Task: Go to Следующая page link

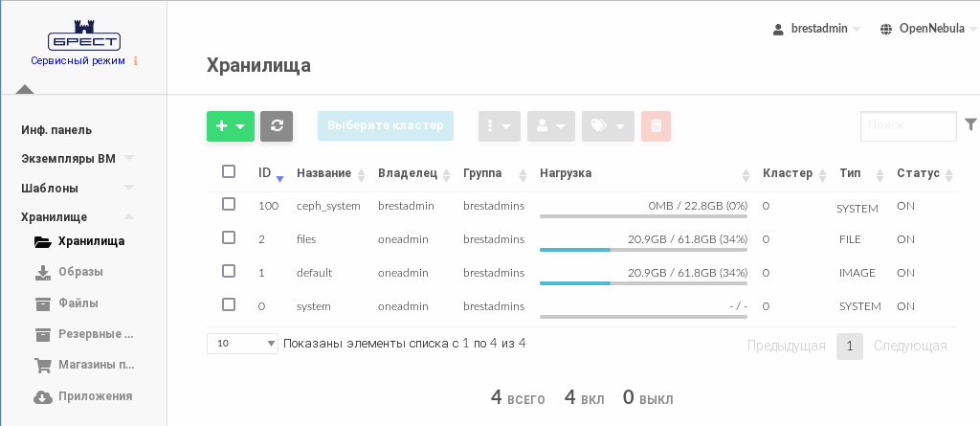Action: pos(910,346)
